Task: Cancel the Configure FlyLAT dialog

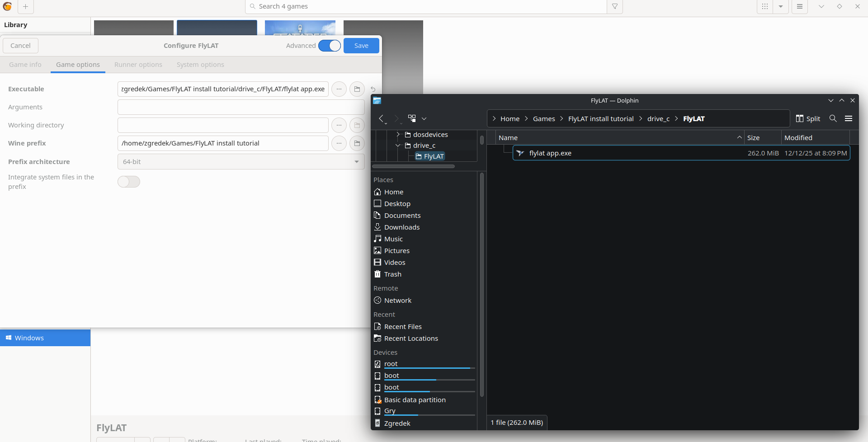Action: (x=20, y=46)
